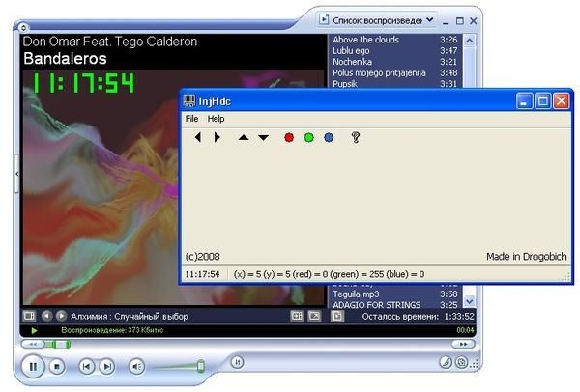Click the down arrow in InjHdc toolbar

(x=263, y=137)
